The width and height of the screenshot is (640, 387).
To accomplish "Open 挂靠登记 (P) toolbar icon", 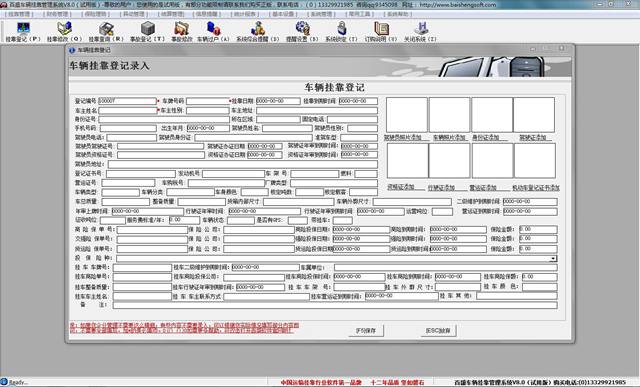I will click(x=23, y=31).
